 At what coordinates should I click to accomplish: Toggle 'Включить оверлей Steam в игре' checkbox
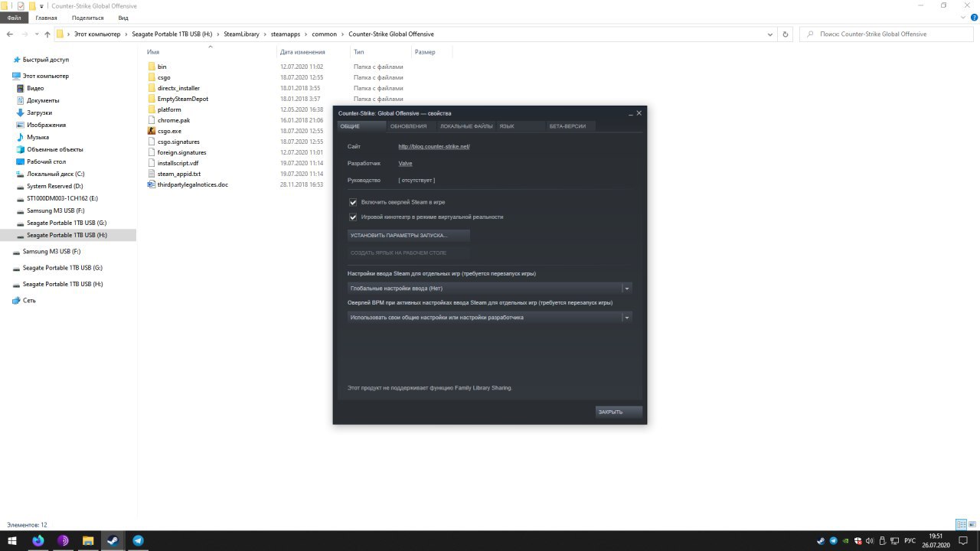pos(353,202)
